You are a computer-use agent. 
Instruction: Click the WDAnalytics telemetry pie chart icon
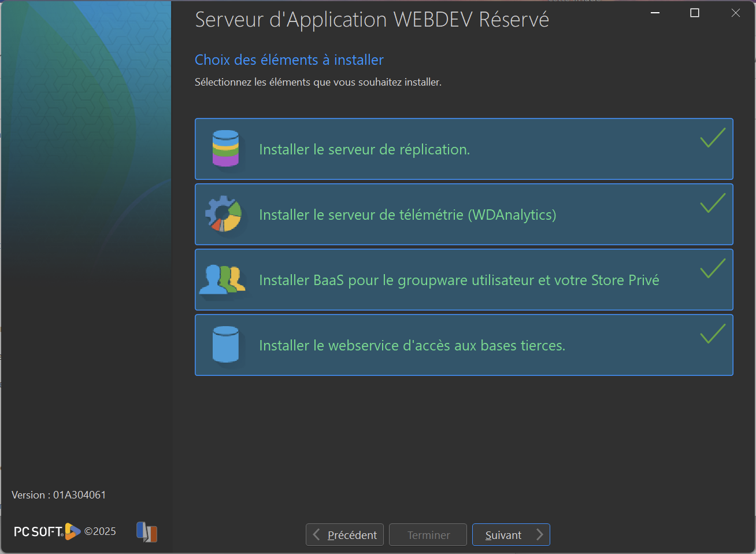coord(223,214)
